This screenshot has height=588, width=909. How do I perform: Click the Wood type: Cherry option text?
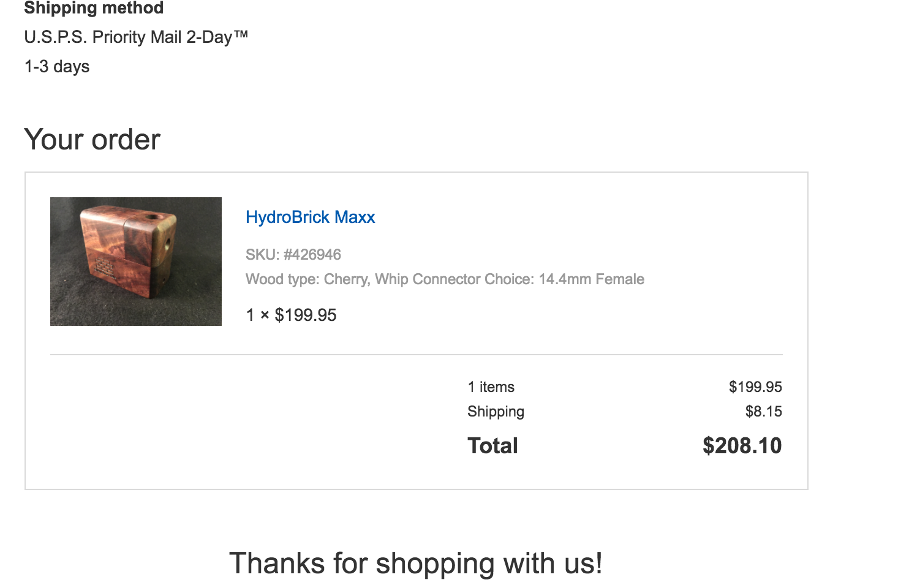click(x=307, y=279)
